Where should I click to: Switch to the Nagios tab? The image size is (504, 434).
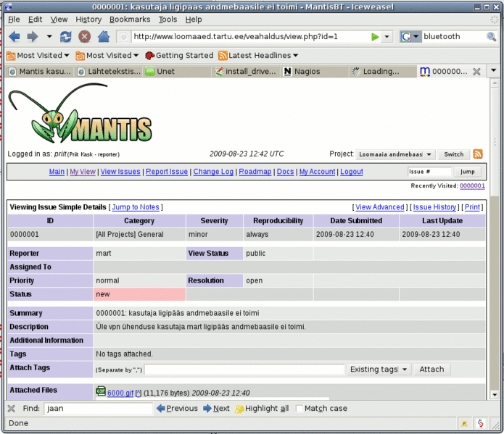pos(307,72)
